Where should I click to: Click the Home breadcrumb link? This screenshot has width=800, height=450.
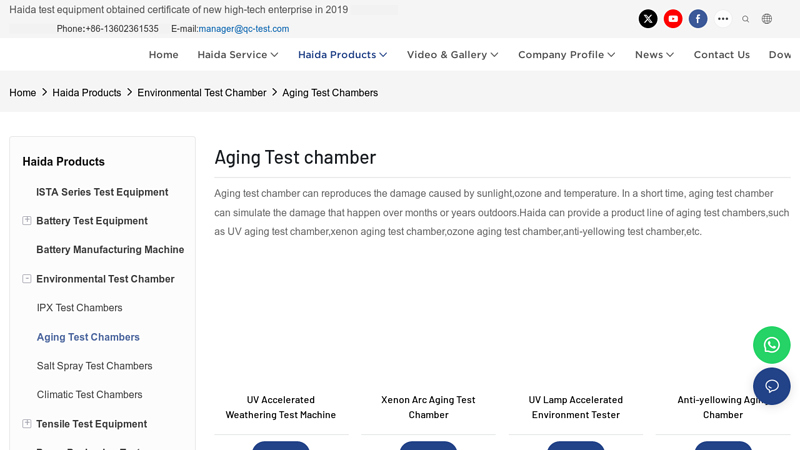tap(22, 93)
